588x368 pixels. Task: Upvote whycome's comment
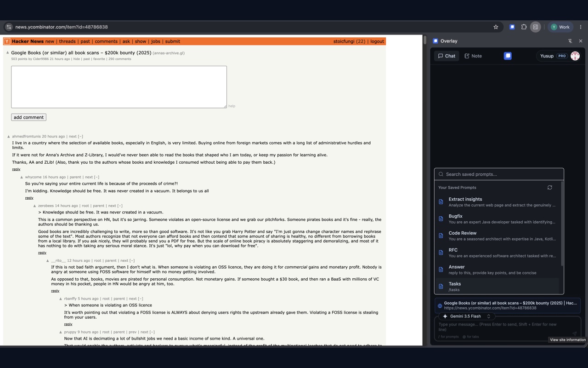pos(22,177)
